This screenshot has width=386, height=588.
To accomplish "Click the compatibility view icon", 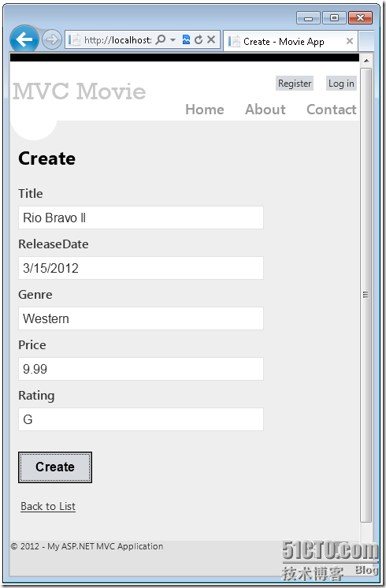I will (186, 39).
